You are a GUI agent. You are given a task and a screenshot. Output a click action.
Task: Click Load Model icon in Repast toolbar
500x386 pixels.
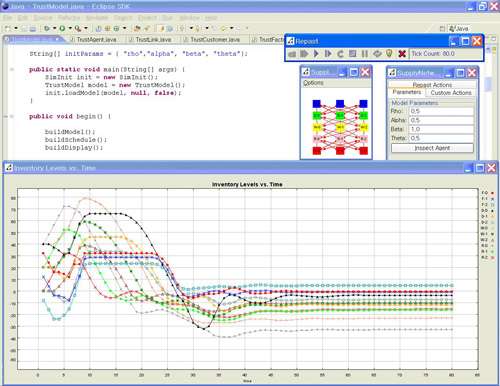pos(292,54)
